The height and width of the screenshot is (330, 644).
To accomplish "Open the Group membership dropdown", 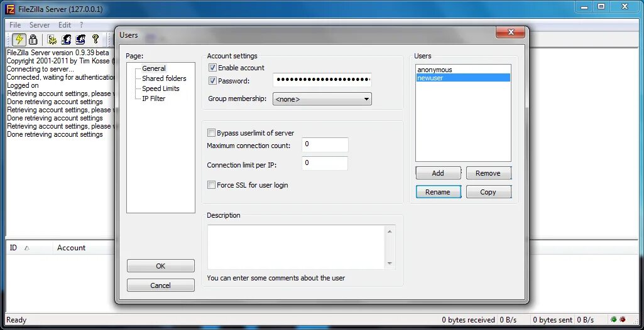I will [322, 98].
